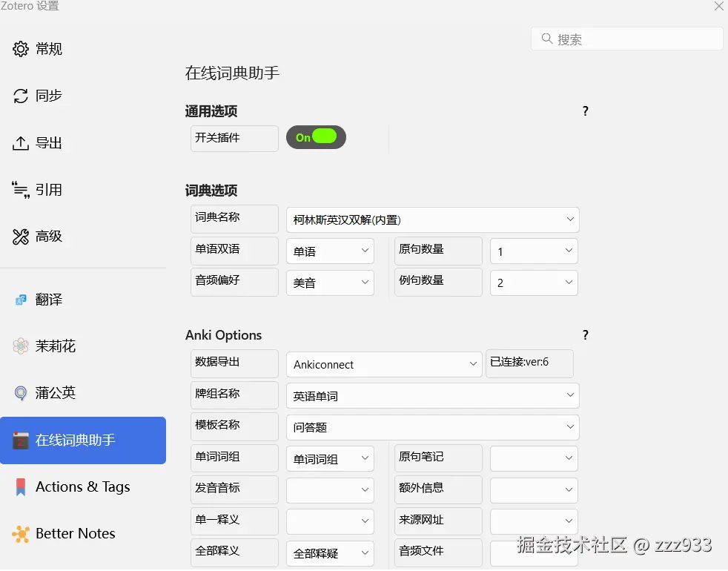The height and width of the screenshot is (571, 728).
Task: Click the 在线词典助手 page heading
Action: point(232,73)
